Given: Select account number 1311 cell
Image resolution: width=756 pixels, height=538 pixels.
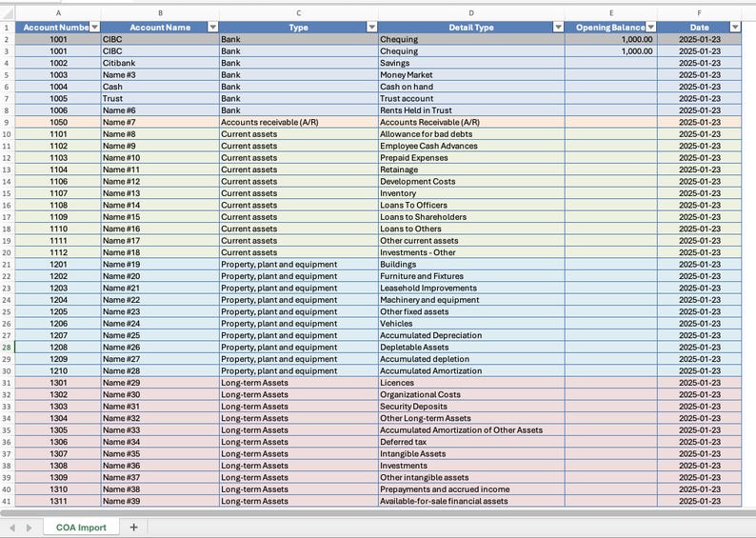Looking at the screenshot, I should coord(58,501).
